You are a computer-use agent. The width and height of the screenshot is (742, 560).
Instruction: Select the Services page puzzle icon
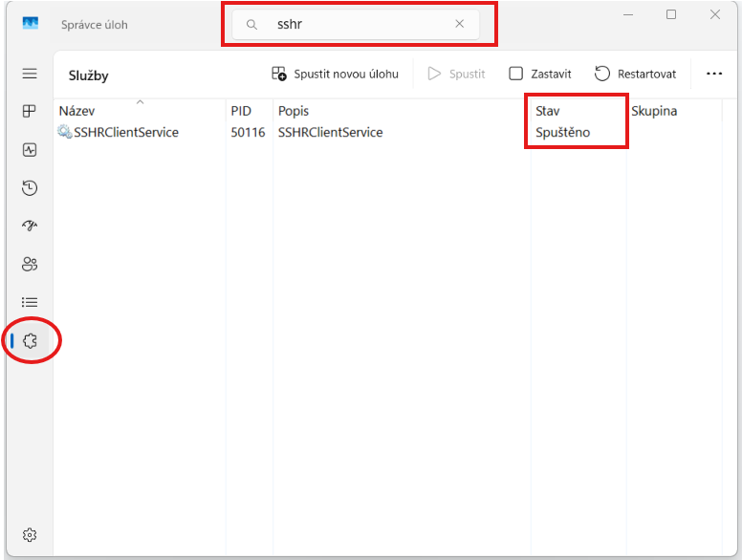[30, 341]
